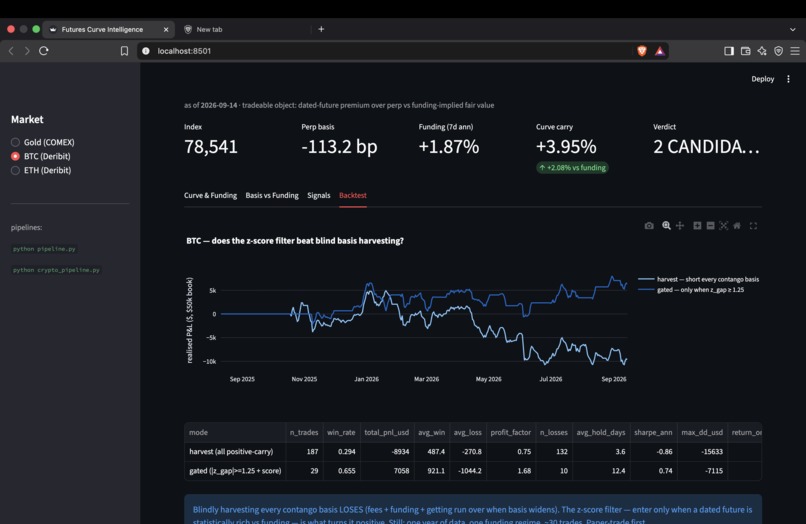Open the Leo AI sparkle icon
Image resolution: width=806 pixels, height=524 pixels.
tap(762, 51)
